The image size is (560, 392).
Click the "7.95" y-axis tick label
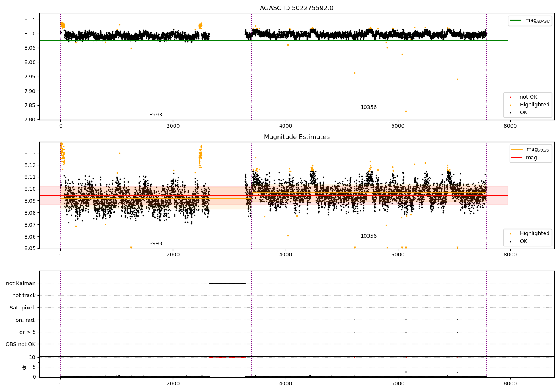coord(30,77)
